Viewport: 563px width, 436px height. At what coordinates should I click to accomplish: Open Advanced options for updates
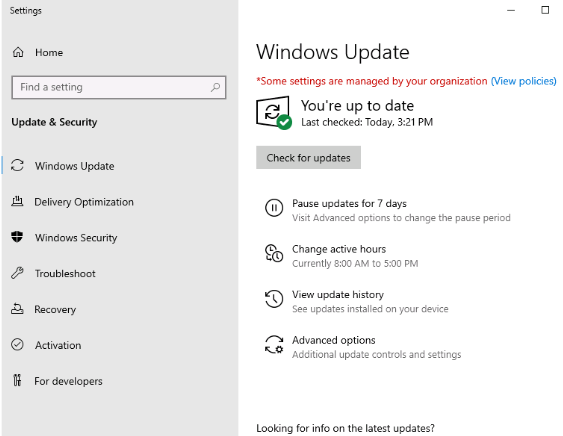[x=334, y=340]
